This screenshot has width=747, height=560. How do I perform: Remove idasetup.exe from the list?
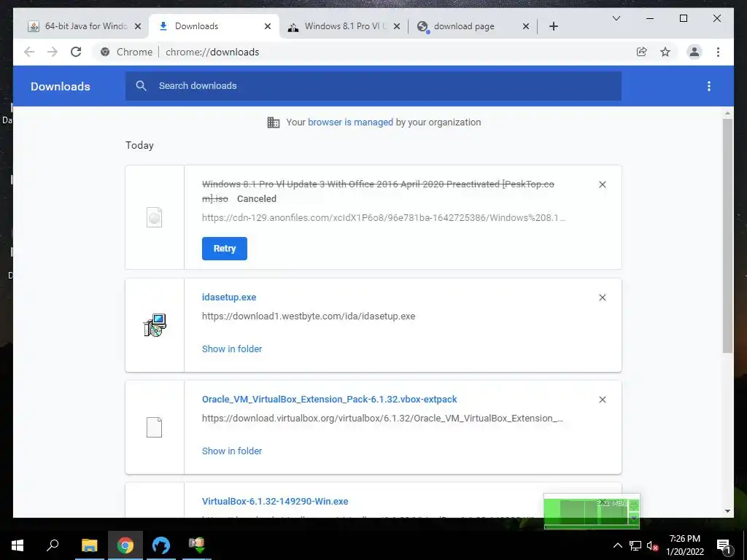click(x=602, y=297)
